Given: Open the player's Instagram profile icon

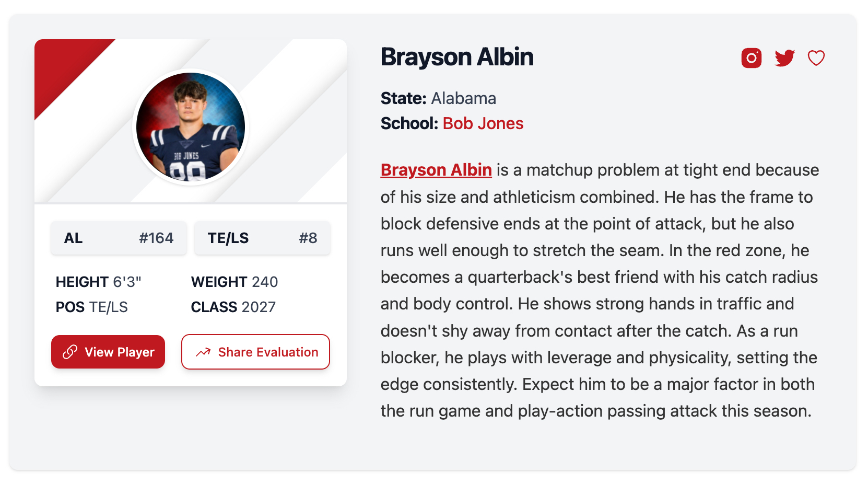Looking at the screenshot, I should (x=751, y=58).
